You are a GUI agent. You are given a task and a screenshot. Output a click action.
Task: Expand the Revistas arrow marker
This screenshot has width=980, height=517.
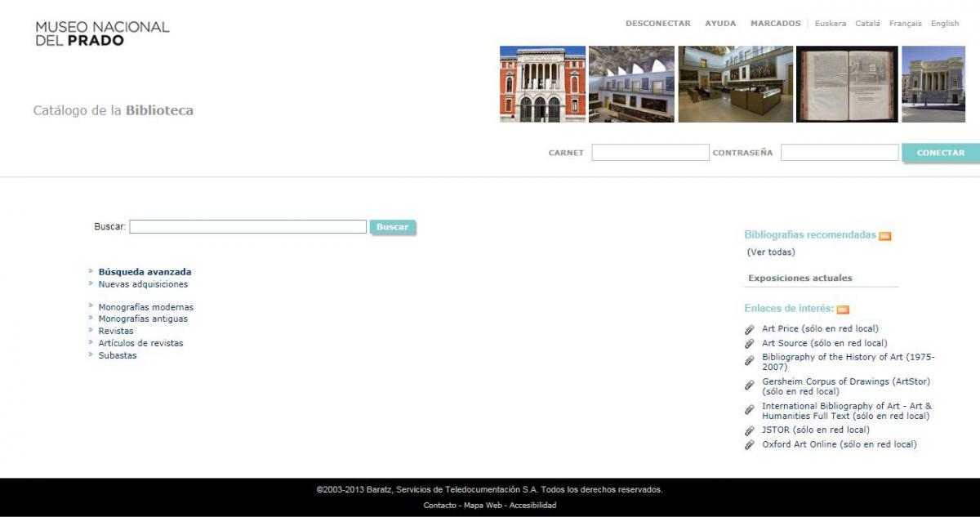pyautogui.click(x=90, y=331)
